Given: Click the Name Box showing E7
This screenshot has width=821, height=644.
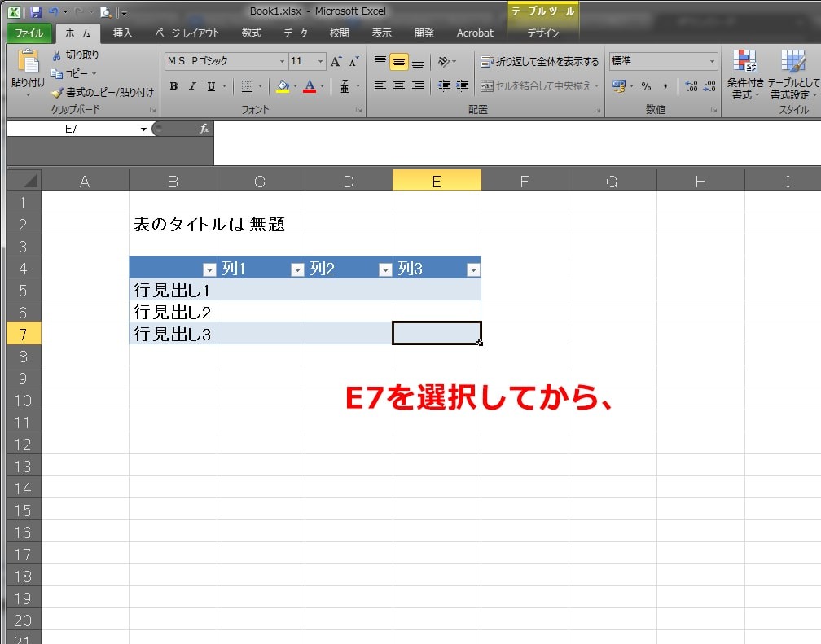Looking at the screenshot, I should pyautogui.click(x=73, y=128).
